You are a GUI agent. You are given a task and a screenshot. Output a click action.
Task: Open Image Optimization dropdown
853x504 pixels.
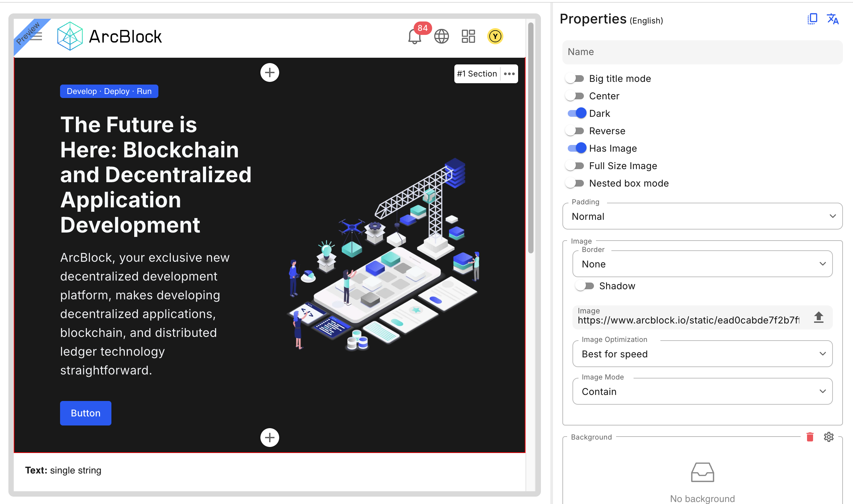tap(702, 354)
